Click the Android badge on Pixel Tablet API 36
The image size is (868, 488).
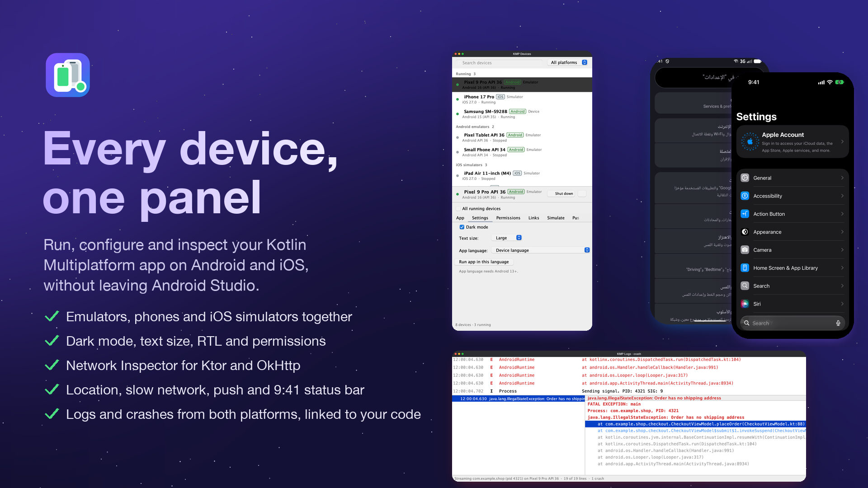coord(515,135)
